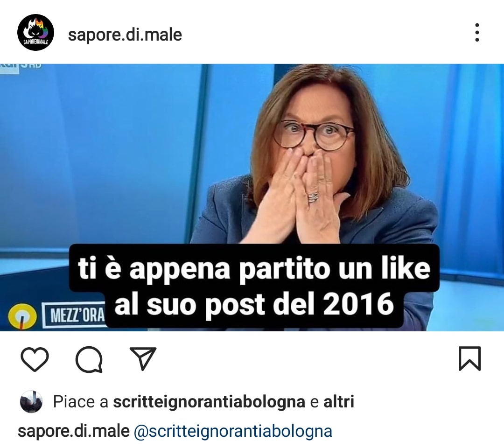The image size is (504, 448).
Task: Like the post with the heart icon
Action: pyautogui.click(x=35, y=359)
